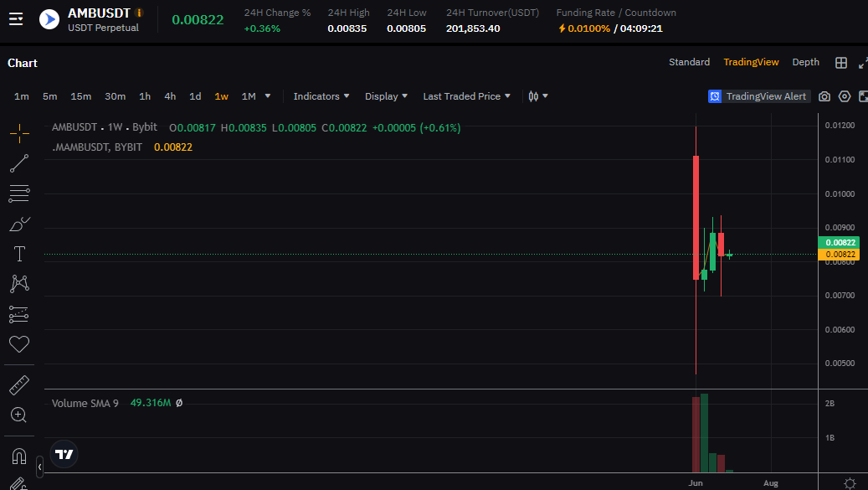Click the 0.00500 price scale label
Viewport: 868px width, 490px height.
(840, 364)
